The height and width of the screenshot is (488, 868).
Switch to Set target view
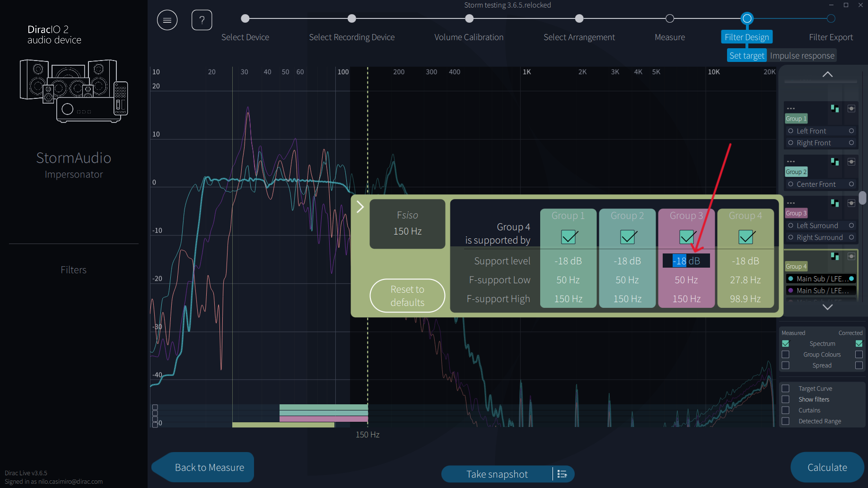[746, 56]
